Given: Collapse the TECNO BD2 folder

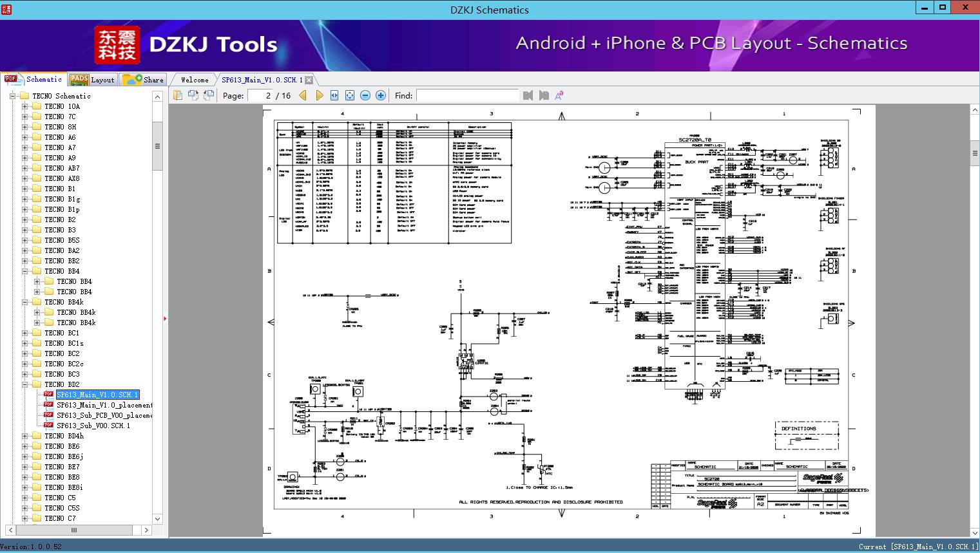Looking at the screenshot, I should pyautogui.click(x=25, y=384).
